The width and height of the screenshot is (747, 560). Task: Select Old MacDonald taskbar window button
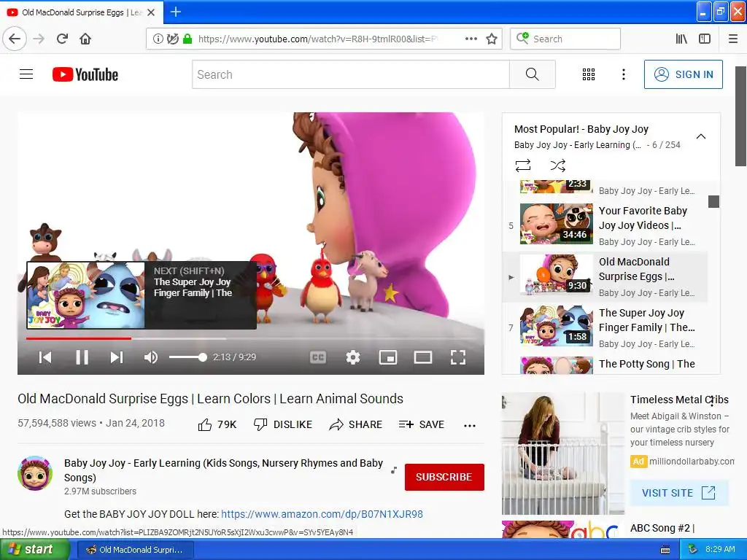pyautogui.click(x=135, y=550)
